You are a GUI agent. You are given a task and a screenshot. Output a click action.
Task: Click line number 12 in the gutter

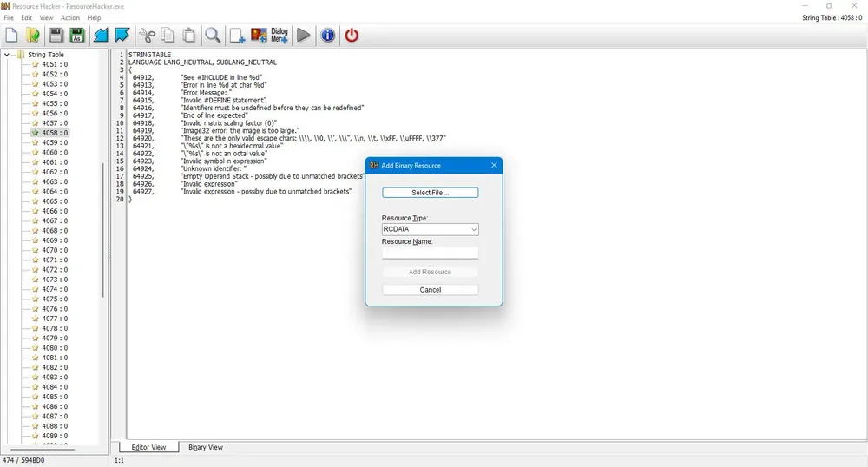[120, 138]
